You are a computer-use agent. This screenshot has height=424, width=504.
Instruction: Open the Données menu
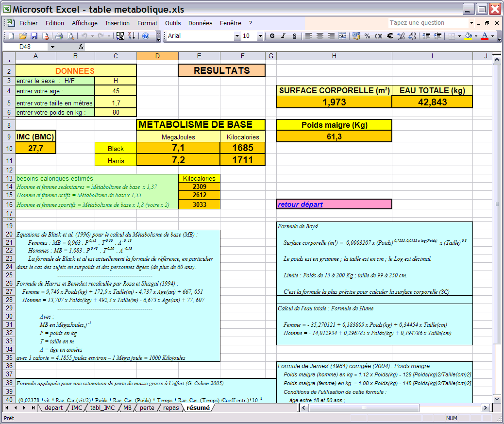coord(200,23)
